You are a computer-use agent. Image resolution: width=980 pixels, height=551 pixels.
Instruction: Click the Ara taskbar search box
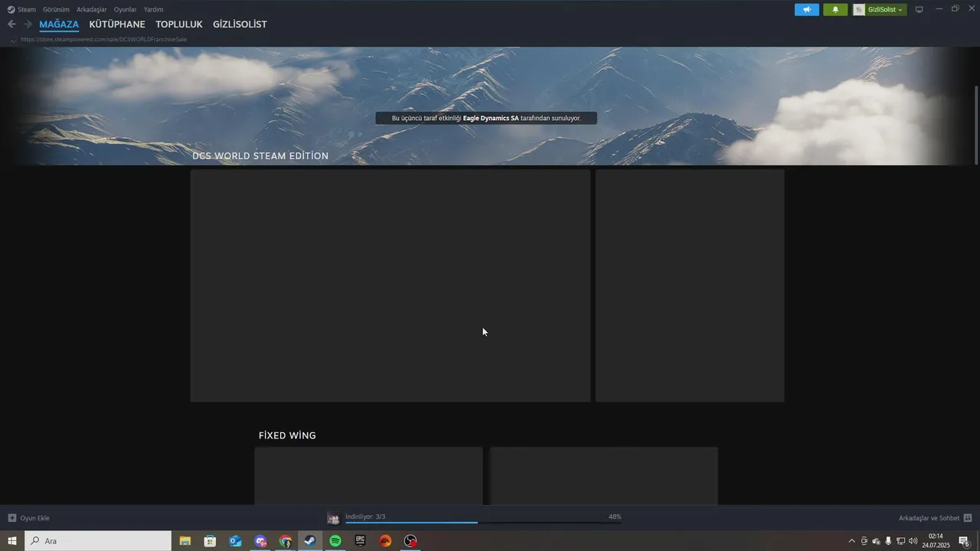(x=98, y=541)
